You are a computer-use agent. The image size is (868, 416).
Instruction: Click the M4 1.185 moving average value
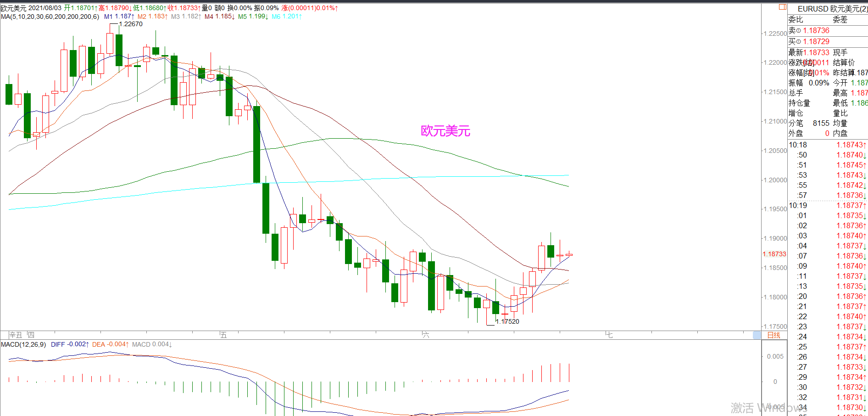[x=220, y=17]
